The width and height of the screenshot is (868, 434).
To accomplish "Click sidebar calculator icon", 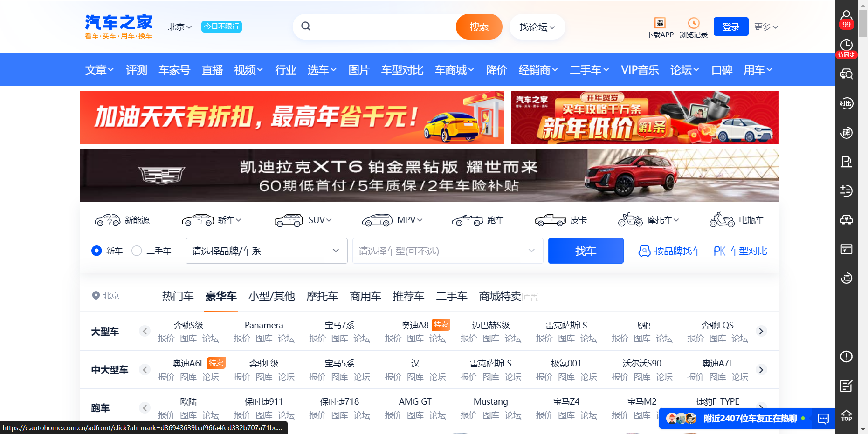I will [847, 190].
